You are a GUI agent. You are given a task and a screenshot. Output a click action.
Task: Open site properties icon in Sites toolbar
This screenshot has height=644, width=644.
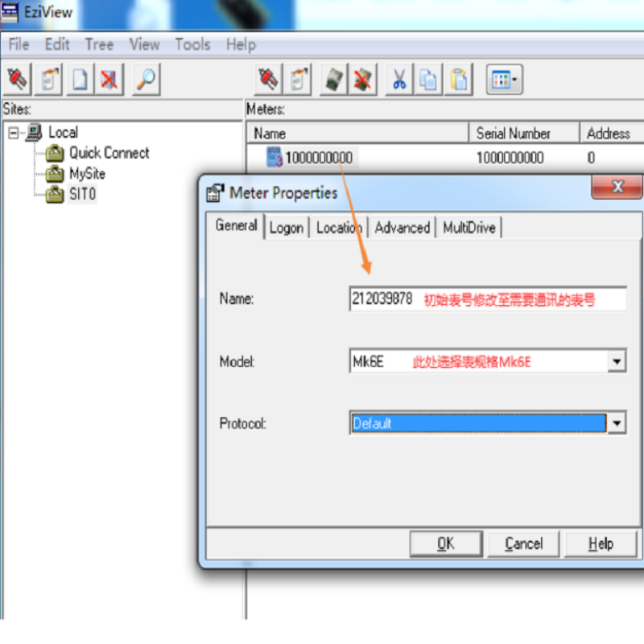tap(48, 79)
